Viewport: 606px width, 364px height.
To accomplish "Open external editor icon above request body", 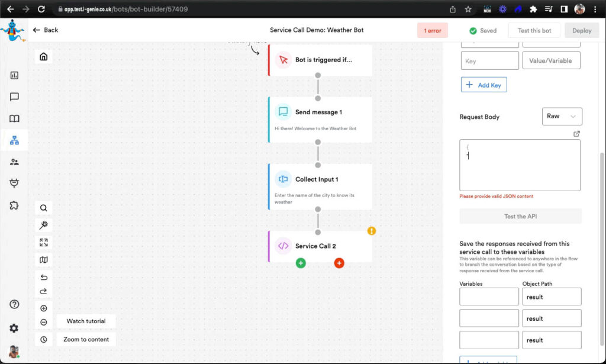I will pyautogui.click(x=577, y=134).
